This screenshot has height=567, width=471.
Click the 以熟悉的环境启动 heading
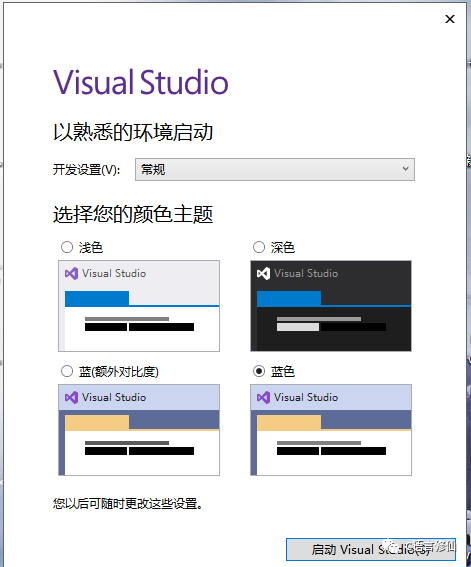[133, 132]
